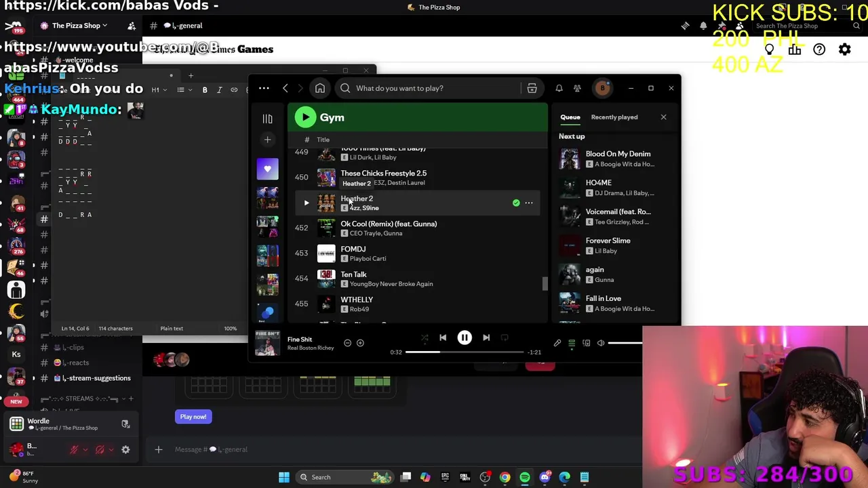The image size is (868, 488).
Task: Create a new playlist with plus icon
Action: point(267,140)
